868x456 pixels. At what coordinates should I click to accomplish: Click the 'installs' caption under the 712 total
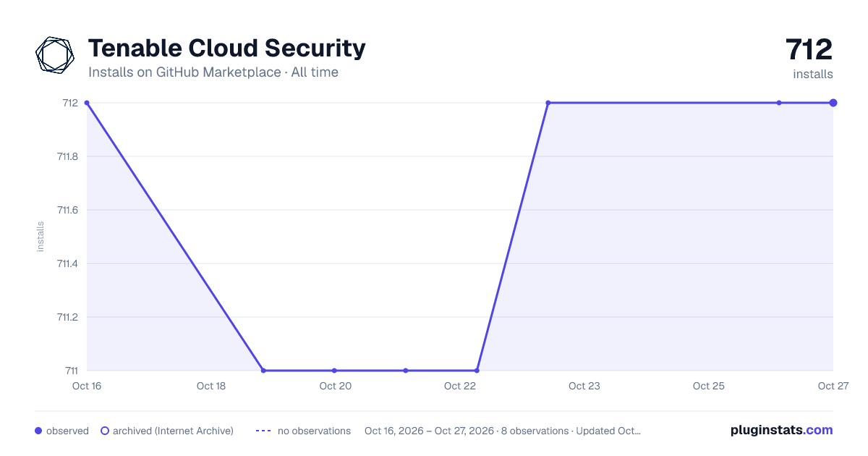tap(813, 74)
